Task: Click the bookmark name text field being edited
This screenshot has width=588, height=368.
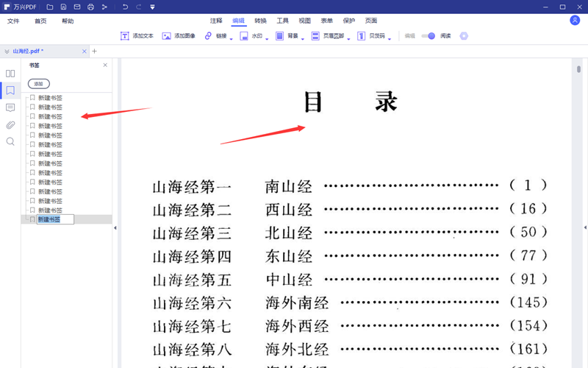Action: pos(56,219)
